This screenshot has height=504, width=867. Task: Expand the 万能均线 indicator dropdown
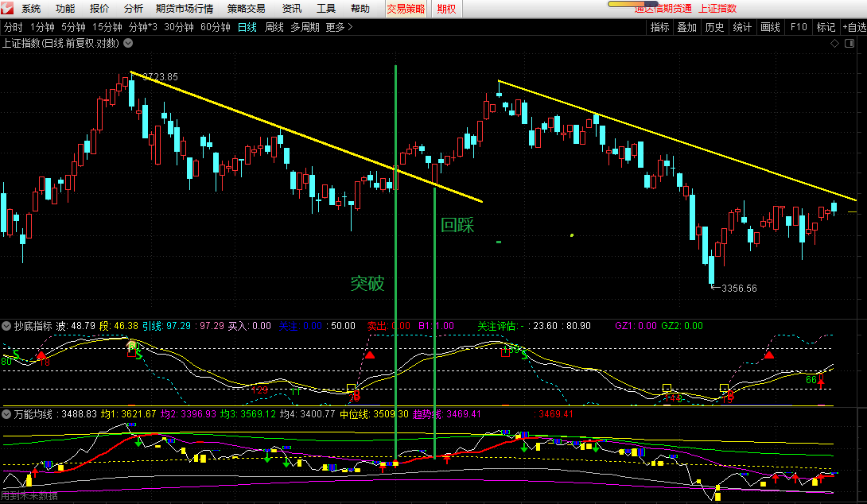(6, 414)
